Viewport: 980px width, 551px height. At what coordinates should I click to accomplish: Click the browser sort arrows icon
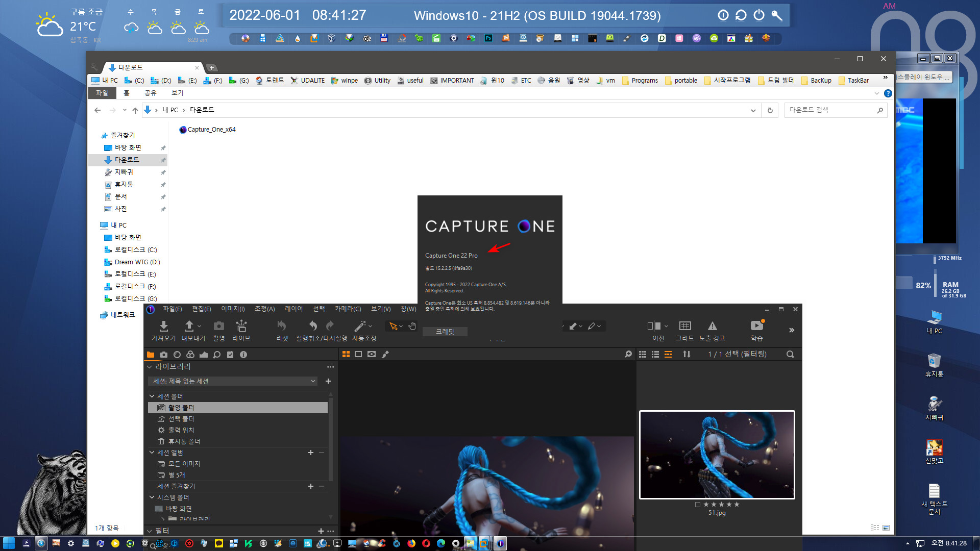pos(687,354)
